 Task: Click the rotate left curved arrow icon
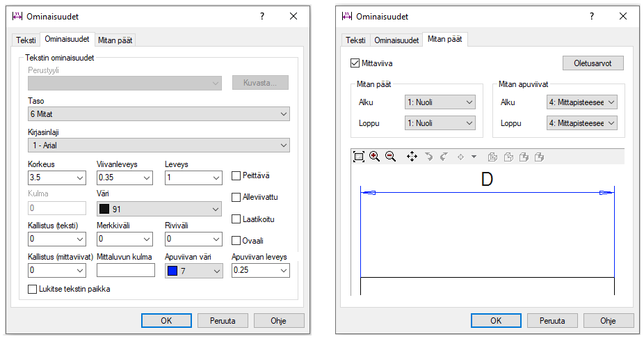tap(429, 157)
